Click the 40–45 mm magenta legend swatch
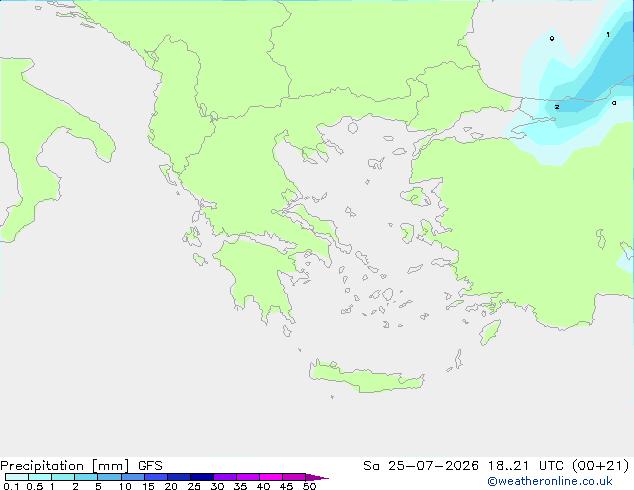 point(271,477)
